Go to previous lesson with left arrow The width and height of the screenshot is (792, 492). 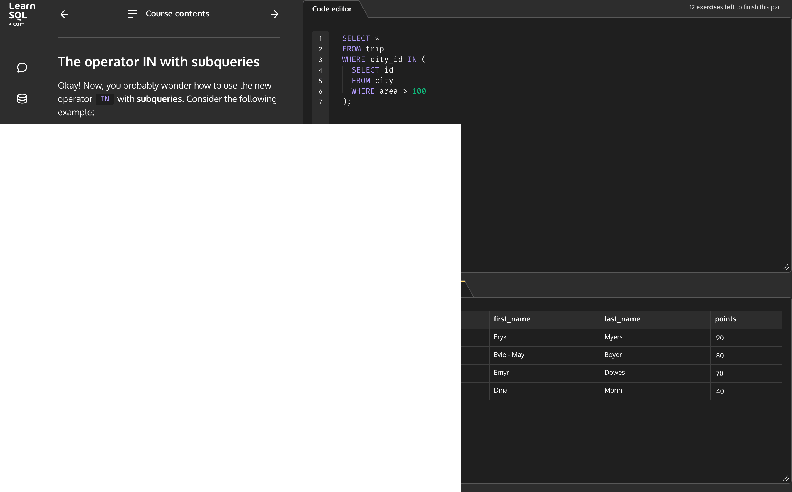coord(65,14)
